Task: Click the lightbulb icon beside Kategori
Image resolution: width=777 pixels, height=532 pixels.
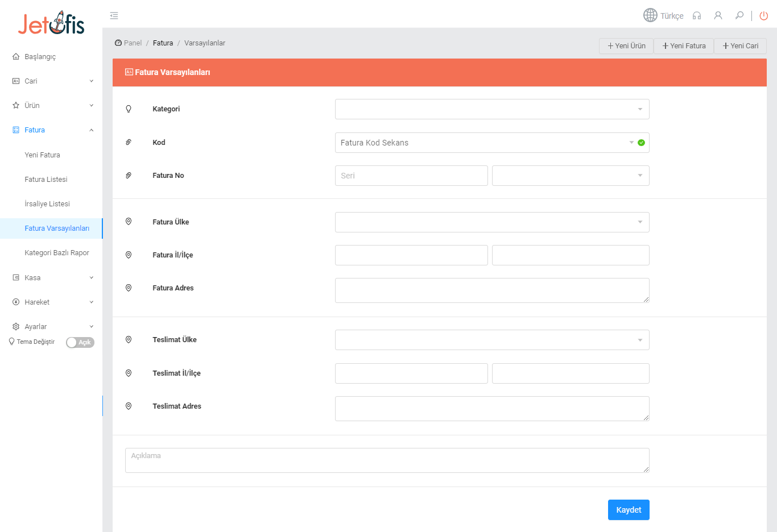Action: (129, 109)
